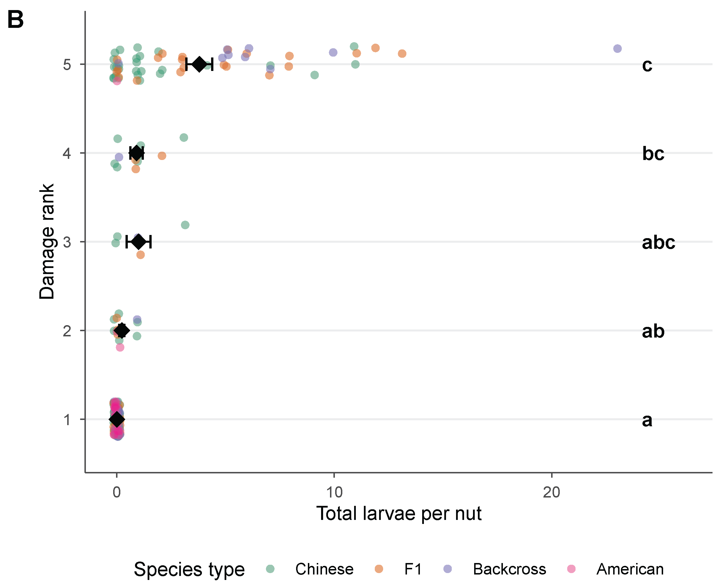Image resolution: width=722 pixels, height=588 pixels.
Task: Click the black diamond at damage rank 5
Action: (200, 64)
